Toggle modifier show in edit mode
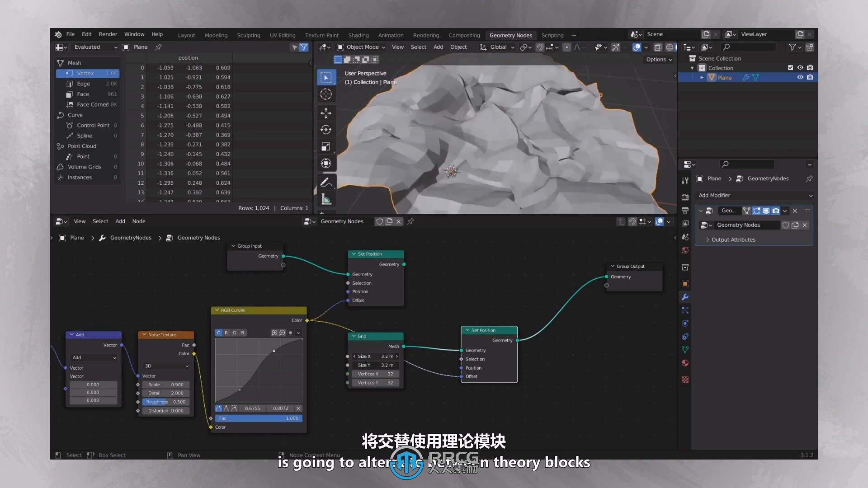Image resolution: width=868 pixels, height=488 pixels. (x=756, y=211)
